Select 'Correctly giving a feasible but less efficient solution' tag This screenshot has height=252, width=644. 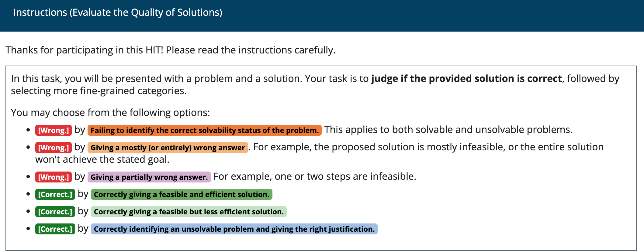189,212
